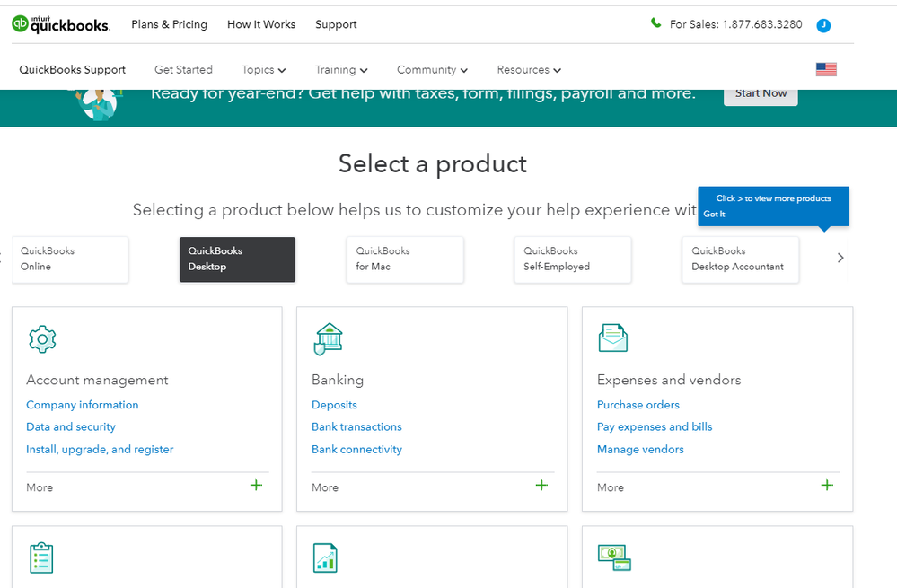Select the QuickBooks Desktop product

click(237, 259)
